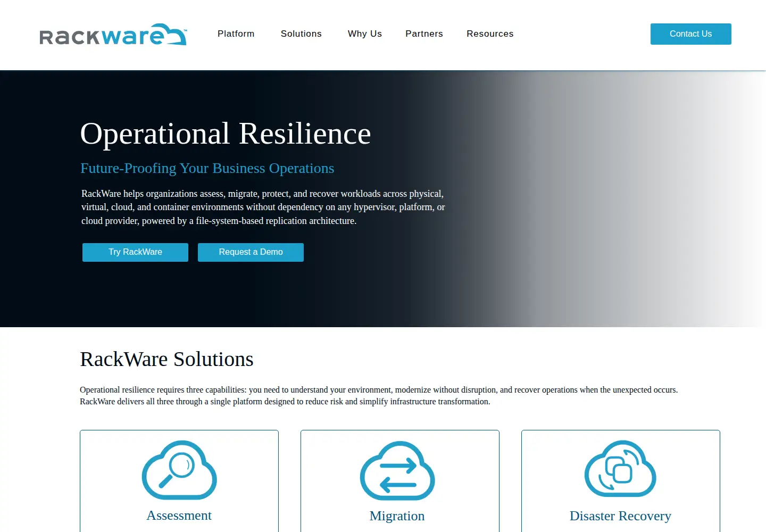Click paragraph starting 'Operational resilience requires three'

point(379,396)
